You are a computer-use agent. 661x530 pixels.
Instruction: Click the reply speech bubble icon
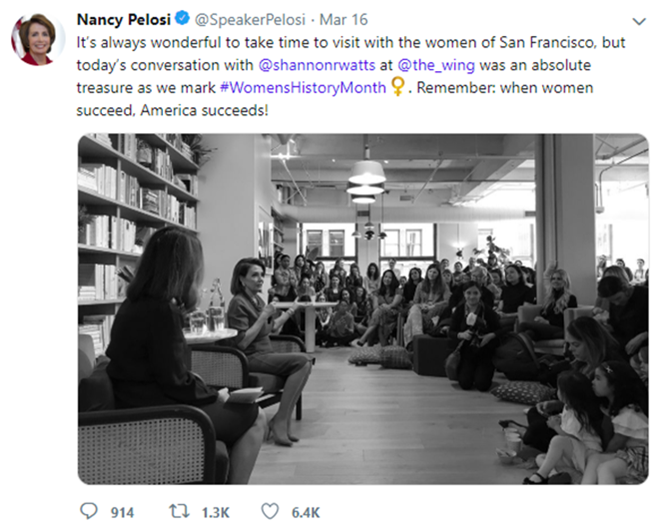pyautogui.click(x=88, y=512)
